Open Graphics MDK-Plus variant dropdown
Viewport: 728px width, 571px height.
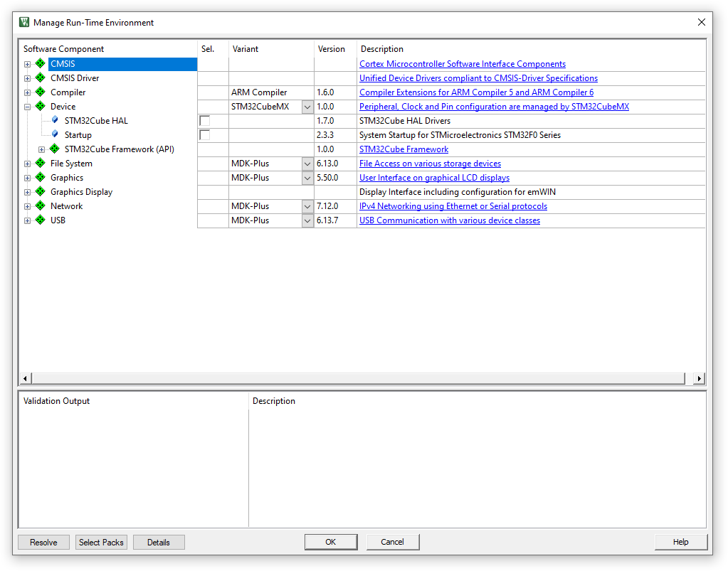click(x=307, y=178)
